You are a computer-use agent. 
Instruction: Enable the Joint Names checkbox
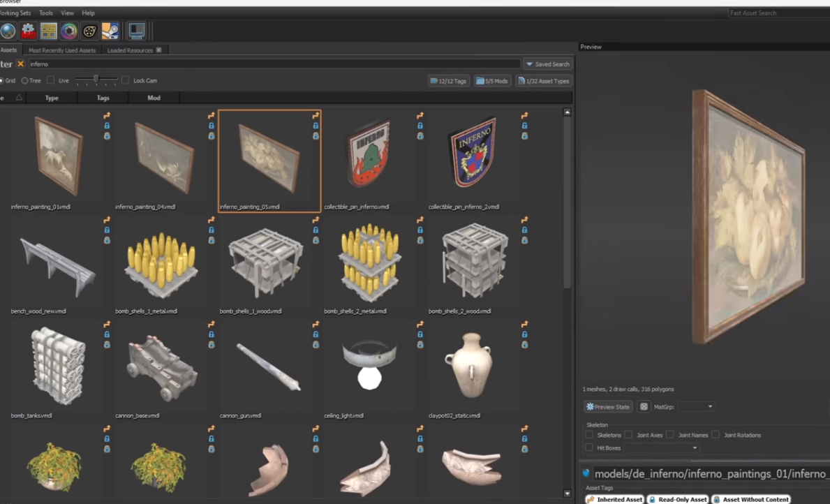pyautogui.click(x=669, y=435)
